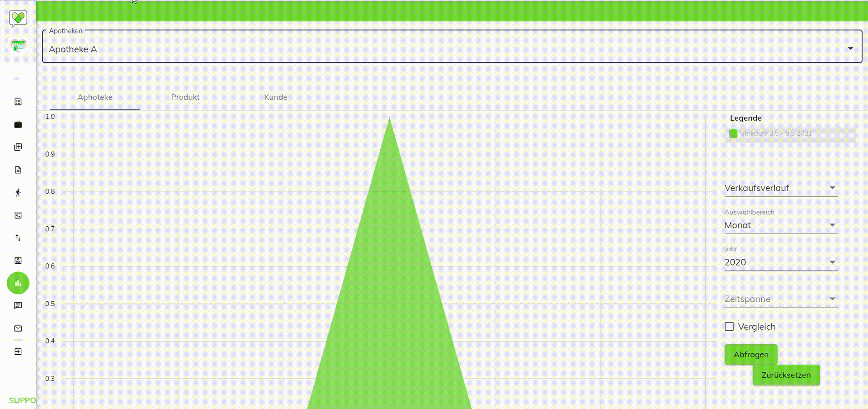
Task: Click the Abfragen button
Action: coord(751,355)
